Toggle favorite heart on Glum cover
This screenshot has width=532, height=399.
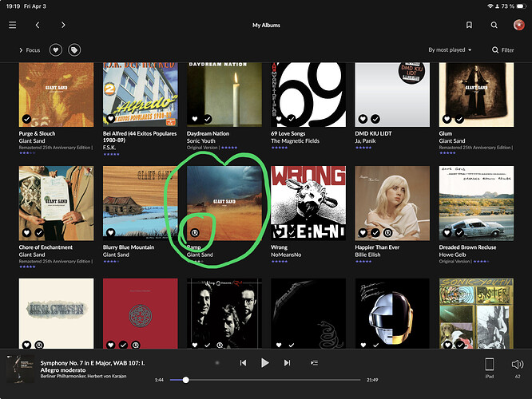[x=447, y=119]
